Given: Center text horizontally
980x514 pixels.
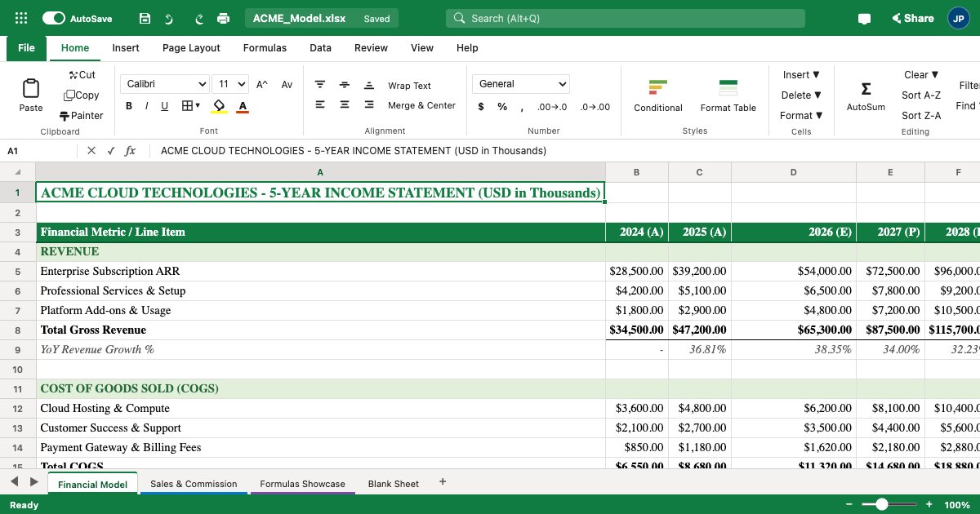Looking at the screenshot, I should (345, 104).
